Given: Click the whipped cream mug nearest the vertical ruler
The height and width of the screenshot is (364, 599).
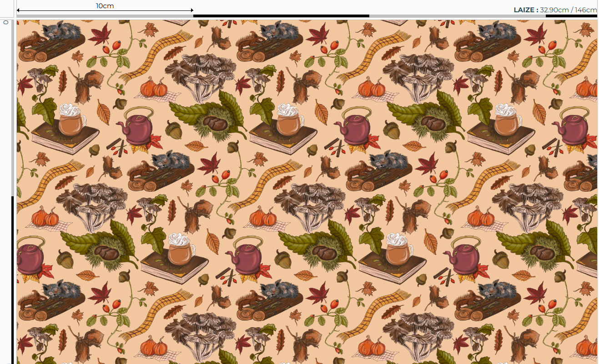Looking at the screenshot, I should tap(72, 119).
